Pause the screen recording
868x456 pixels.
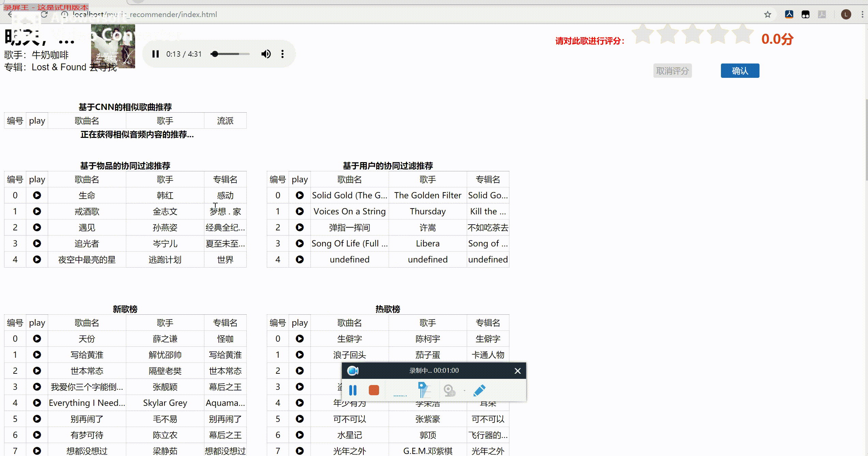point(353,390)
